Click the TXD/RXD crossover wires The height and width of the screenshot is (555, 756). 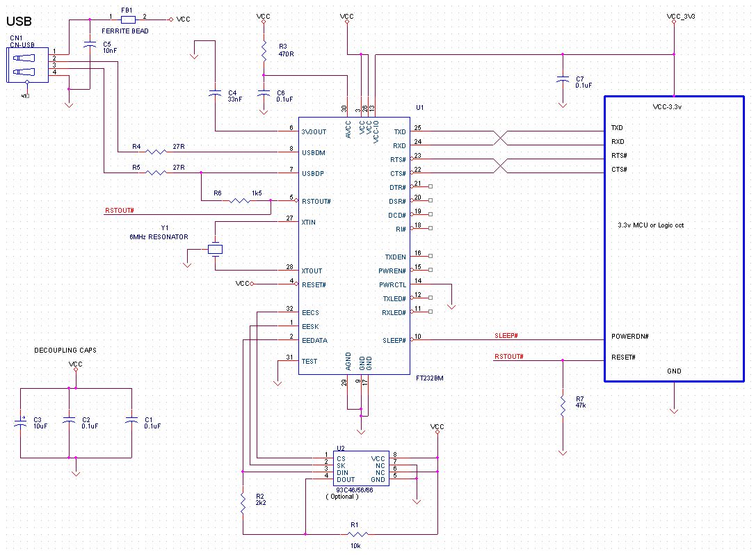501,138
